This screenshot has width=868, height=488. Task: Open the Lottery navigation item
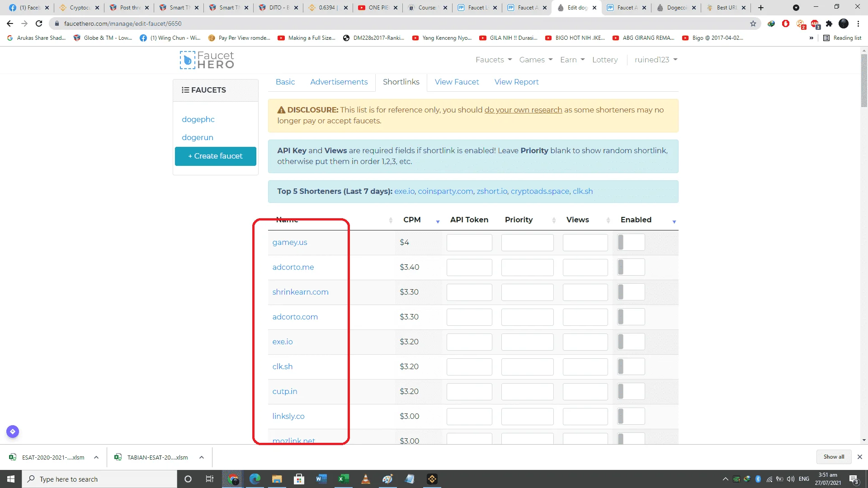tap(605, 60)
